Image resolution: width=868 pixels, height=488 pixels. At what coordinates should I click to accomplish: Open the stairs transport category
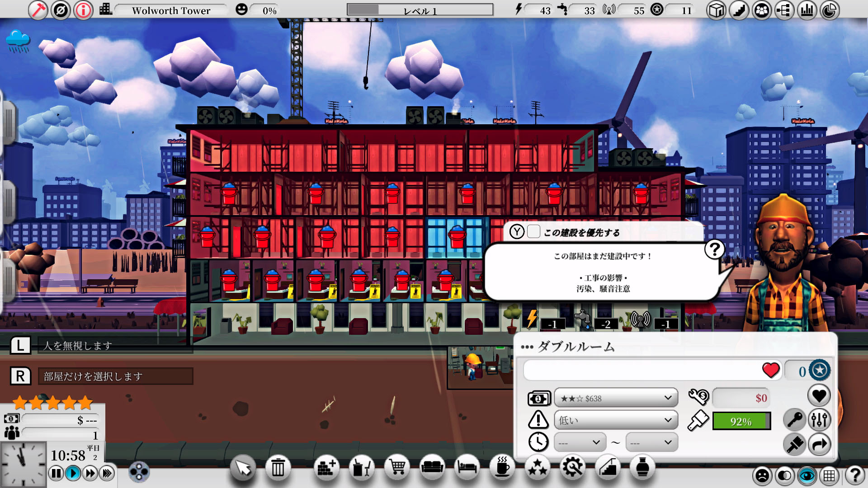tap(607, 467)
